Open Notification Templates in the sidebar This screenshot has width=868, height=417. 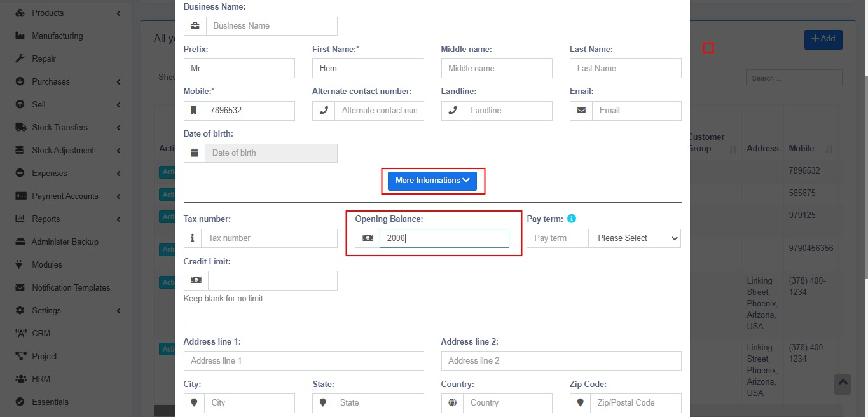click(71, 287)
